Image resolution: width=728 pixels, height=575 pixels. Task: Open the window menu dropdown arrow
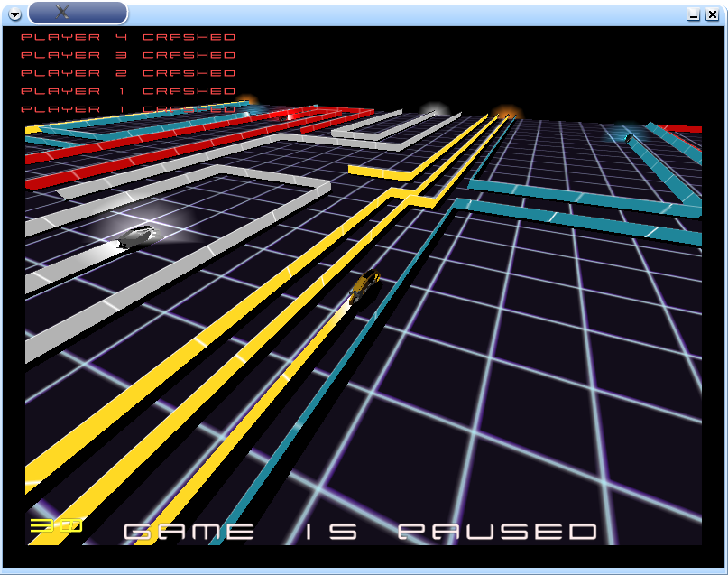point(14,13)
